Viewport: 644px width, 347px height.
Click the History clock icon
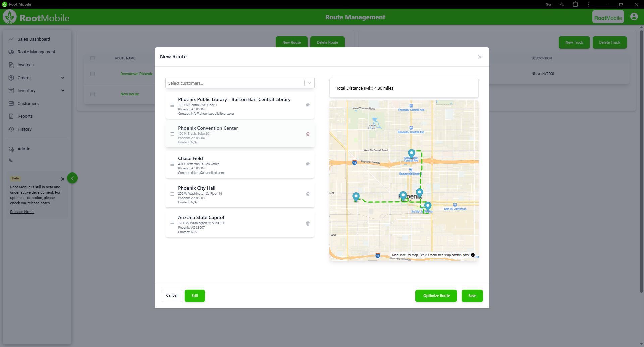coord(11,129)
